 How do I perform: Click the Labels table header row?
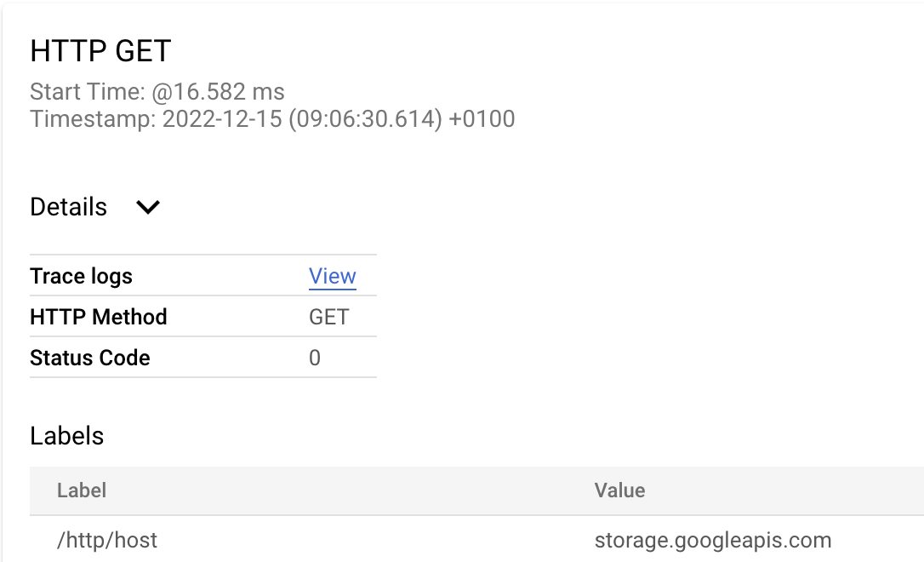pyautogui.click(x=340, y=490)
